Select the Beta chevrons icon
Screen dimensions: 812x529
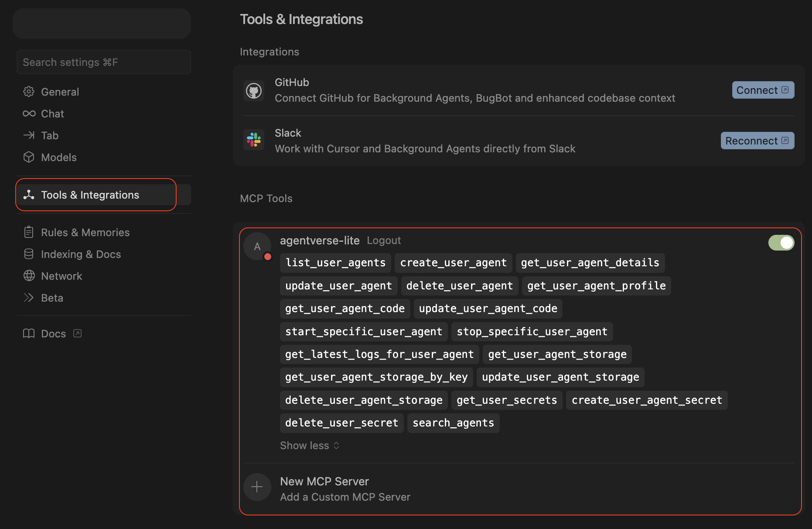coord(28,298)
